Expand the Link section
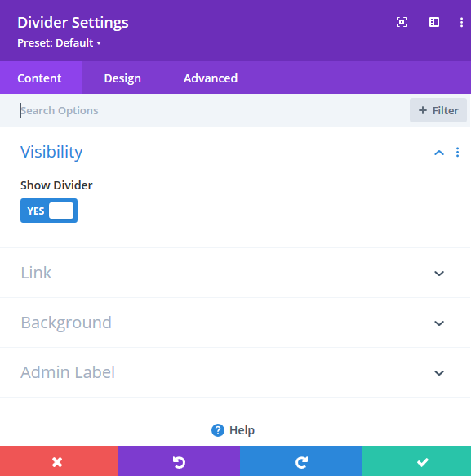Viewport: 471px width, 476px height. (235, 273)
